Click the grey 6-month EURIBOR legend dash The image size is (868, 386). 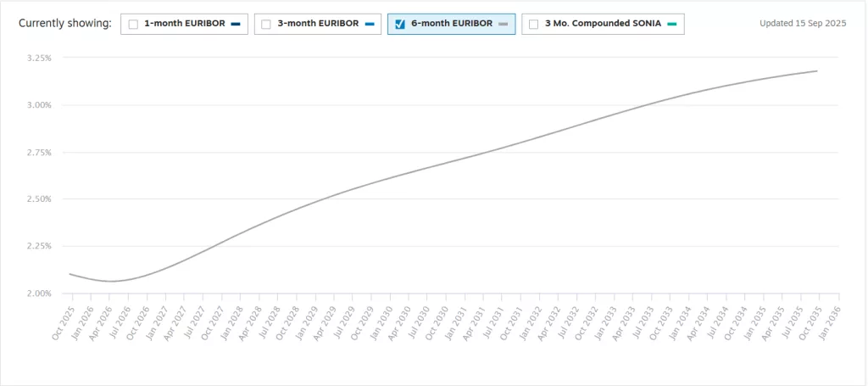tap(503, 25)
